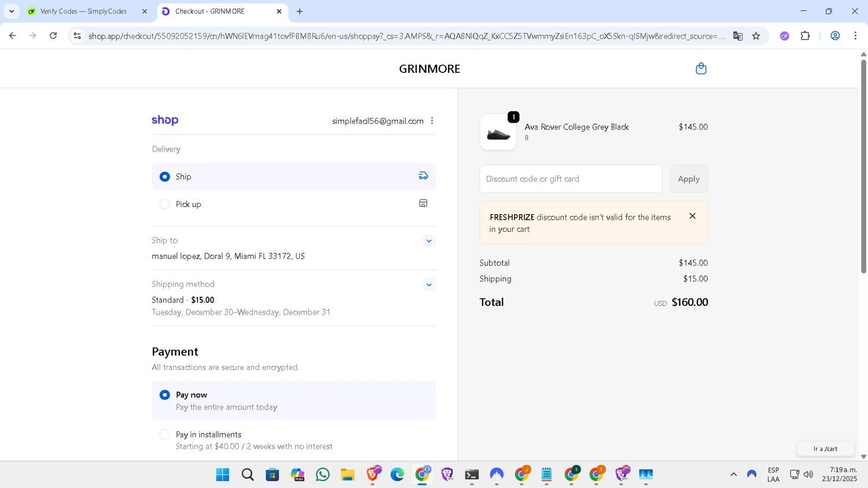The height and width of the screenshot is (488, 868).
Task: Open the volume speaker tray icon
Action: [x=808, y=475]
